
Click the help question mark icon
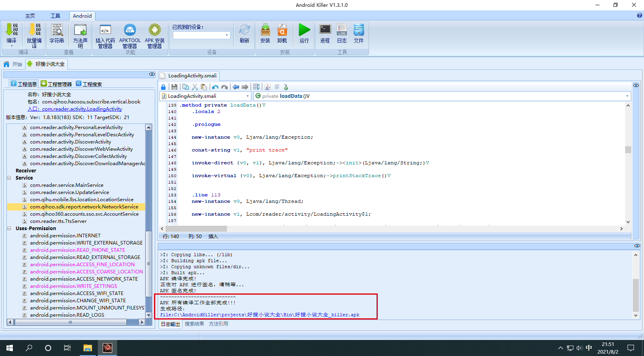click(x=640, y=16)
